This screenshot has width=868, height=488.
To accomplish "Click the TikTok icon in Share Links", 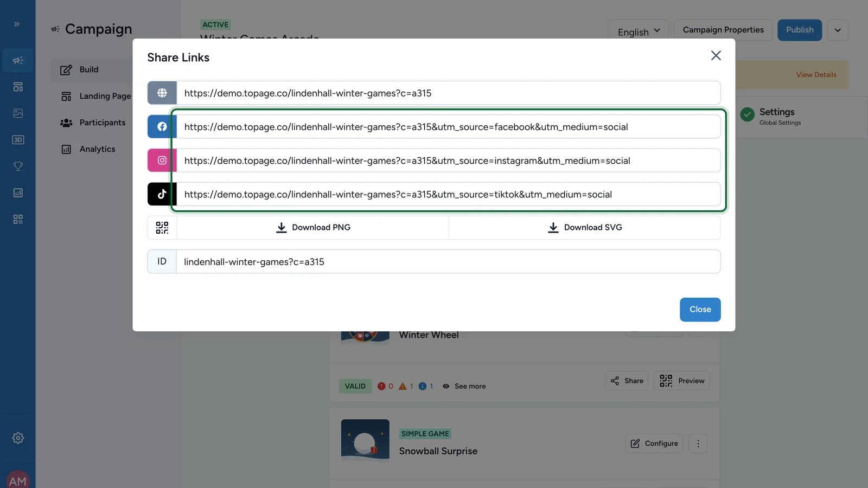I will 162,194.
